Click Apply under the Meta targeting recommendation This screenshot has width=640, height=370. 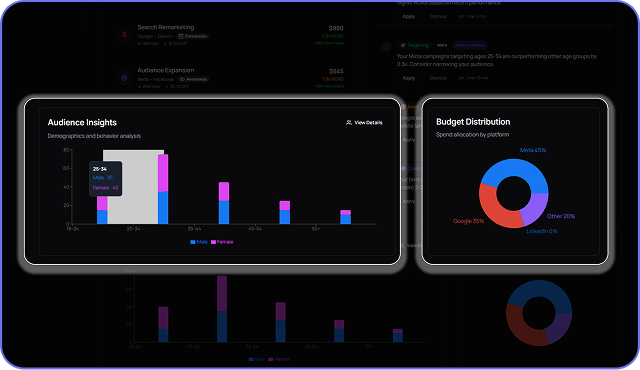click(409, 78)
